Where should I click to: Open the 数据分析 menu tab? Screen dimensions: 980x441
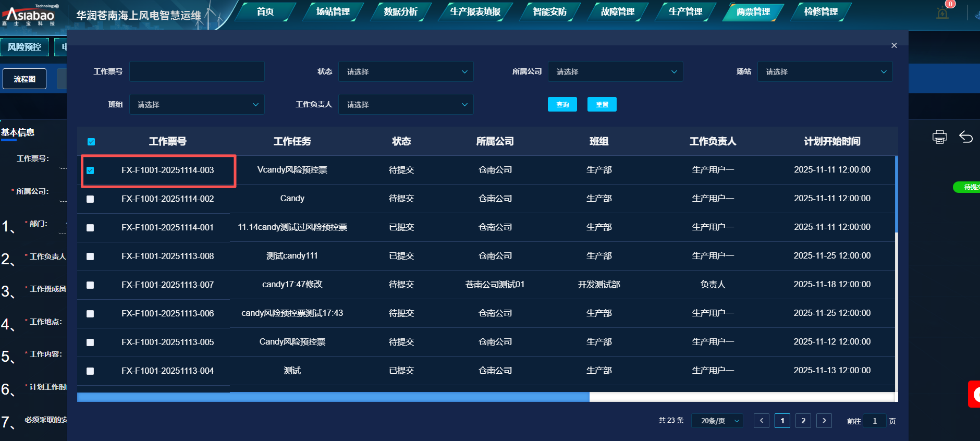[x=400, y=11]
